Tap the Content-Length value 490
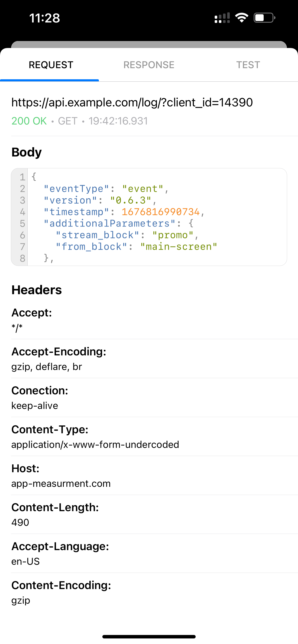 20,523
